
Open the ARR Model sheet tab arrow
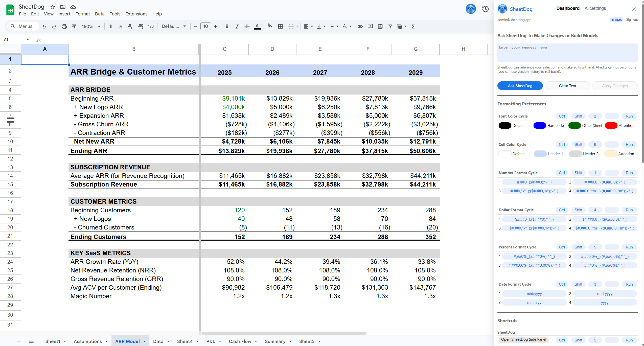click(x=145, y=341)
